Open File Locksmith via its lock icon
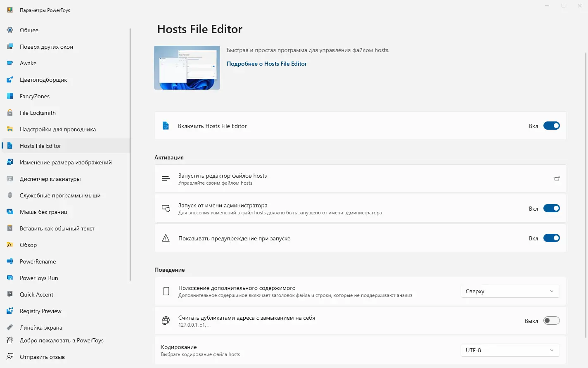 point(10,113)
